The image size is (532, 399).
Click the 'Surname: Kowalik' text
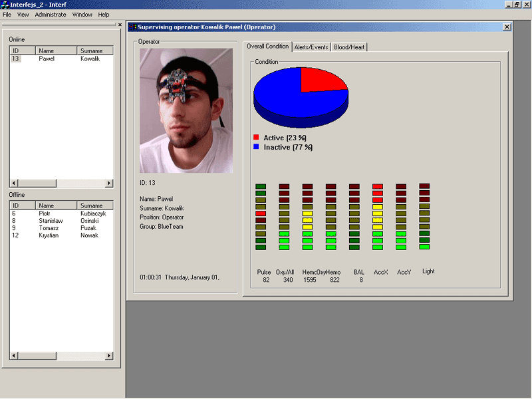162,208
